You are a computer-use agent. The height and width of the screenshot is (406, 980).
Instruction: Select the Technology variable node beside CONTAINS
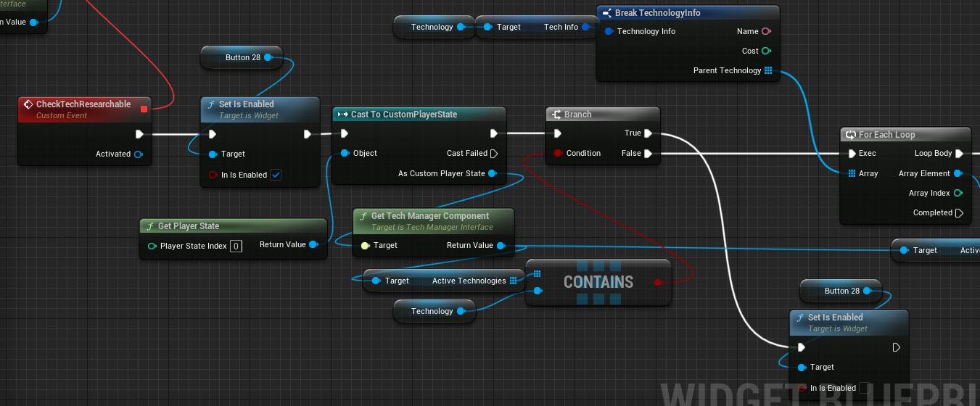pyautogui.click(x=432, y=311)
